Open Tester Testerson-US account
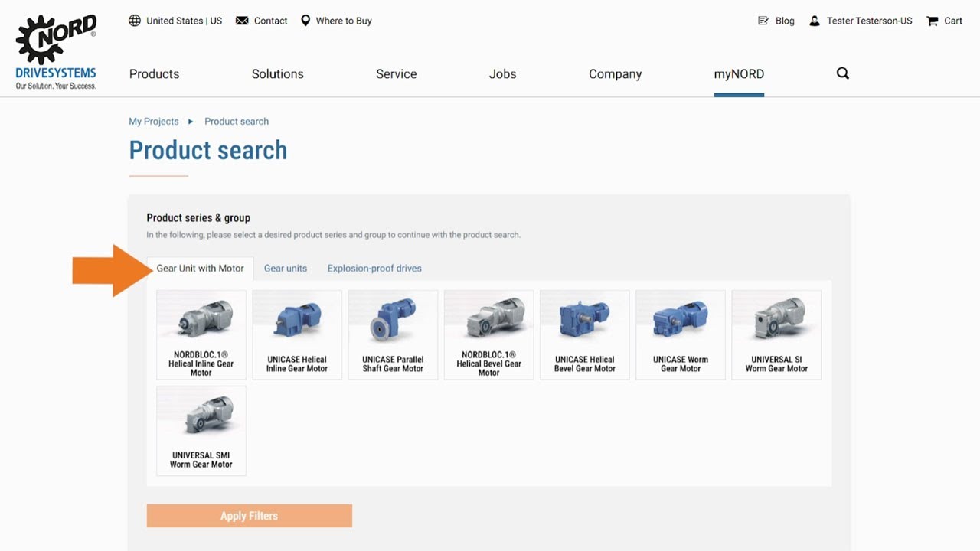Viewport: 980px width, 551px height. 870,21
